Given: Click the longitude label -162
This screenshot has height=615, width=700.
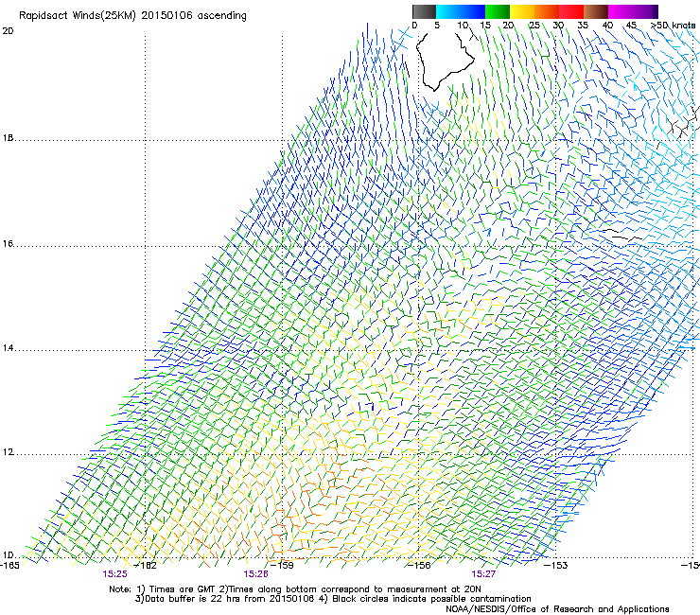Looking at the screenshot, I should [x=147, y=566].
